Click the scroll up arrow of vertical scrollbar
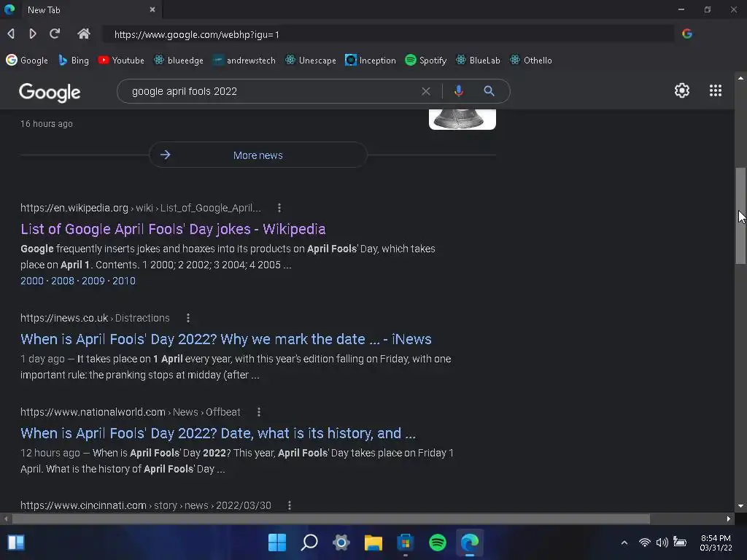 click(740, 78)
